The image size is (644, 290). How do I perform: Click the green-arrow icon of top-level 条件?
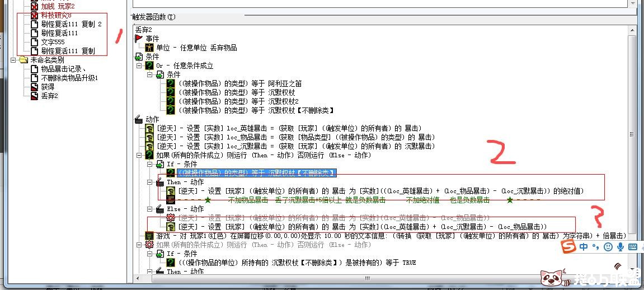click(139, 57)
